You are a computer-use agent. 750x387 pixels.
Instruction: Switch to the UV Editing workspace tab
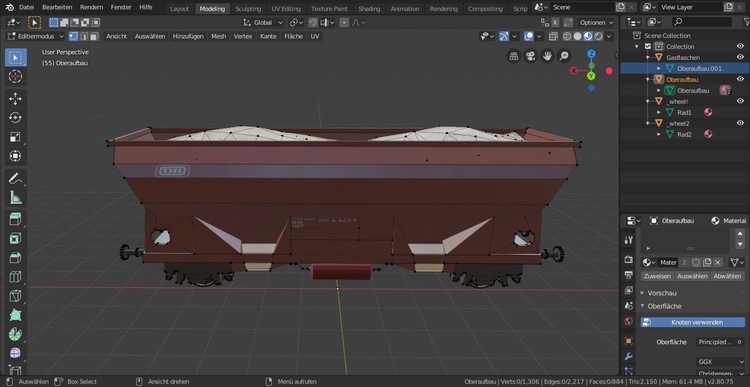click(286, 9)
